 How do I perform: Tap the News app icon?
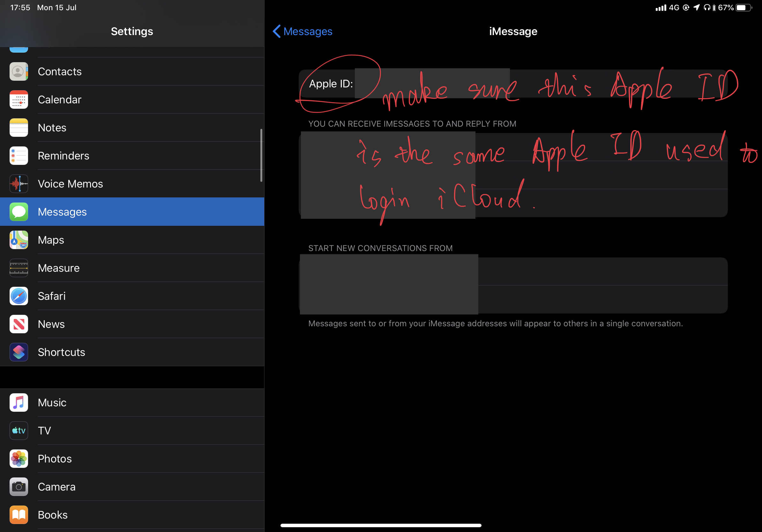19,324
